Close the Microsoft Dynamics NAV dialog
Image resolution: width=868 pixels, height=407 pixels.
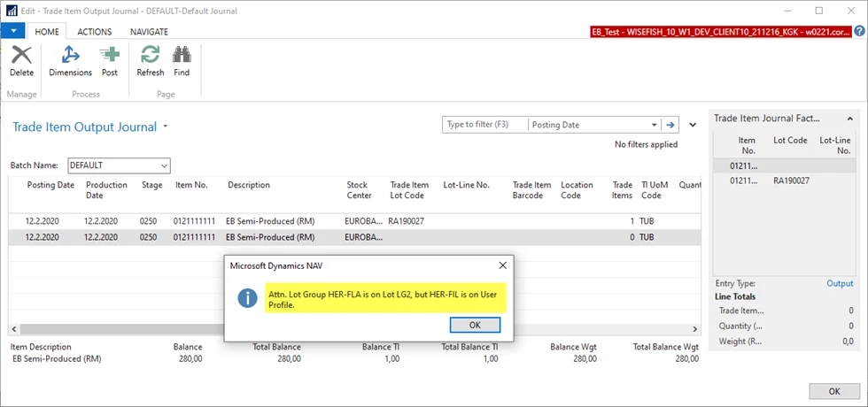click(x=502, y=265)
